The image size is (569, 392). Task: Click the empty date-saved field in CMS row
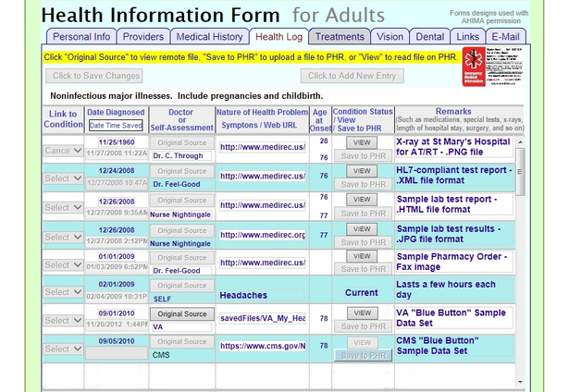pyautogui.click(x=117, y=353)
